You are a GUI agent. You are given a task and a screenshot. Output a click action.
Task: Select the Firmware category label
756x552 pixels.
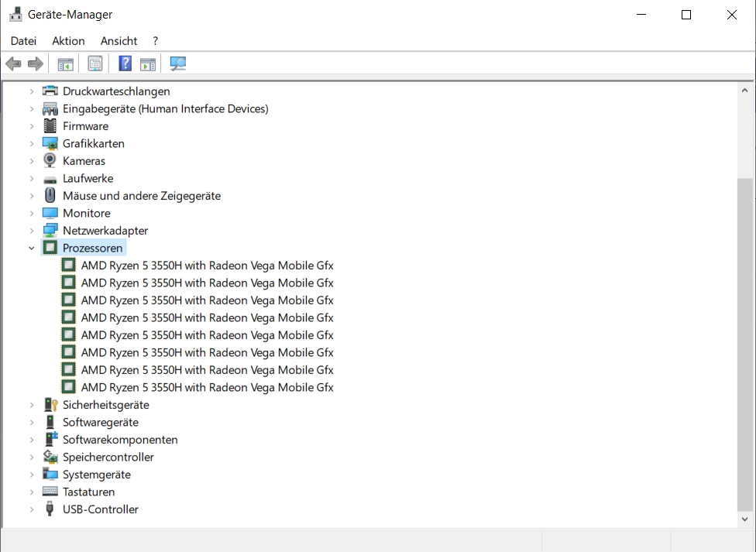85,126
